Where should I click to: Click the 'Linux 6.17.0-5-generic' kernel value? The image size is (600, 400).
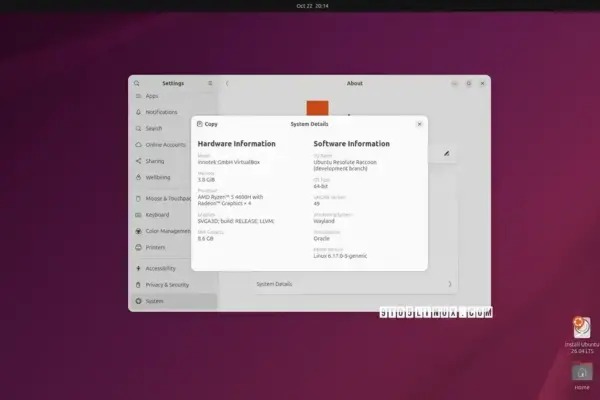[340, 256]
